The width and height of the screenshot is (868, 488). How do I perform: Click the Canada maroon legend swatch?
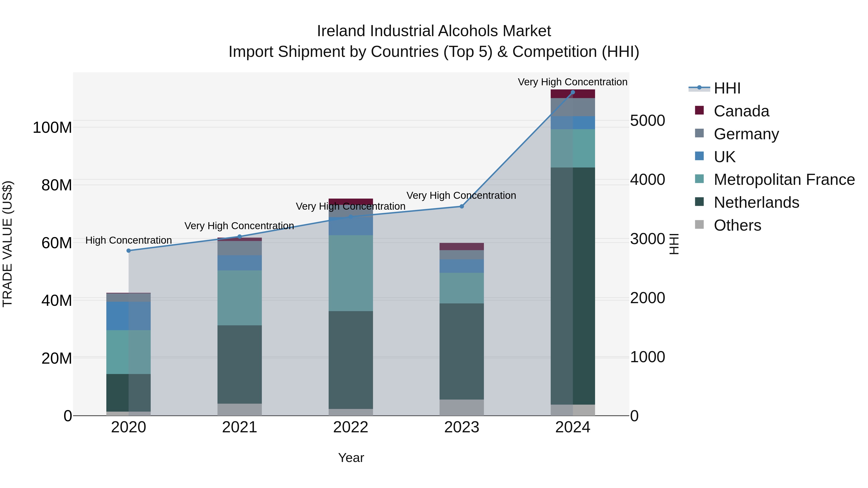click(x=699, y=110)
